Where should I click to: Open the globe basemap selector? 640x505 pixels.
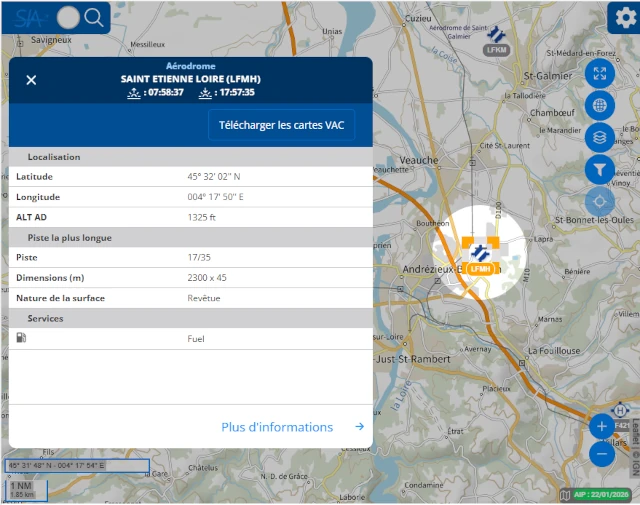(600, 105)
